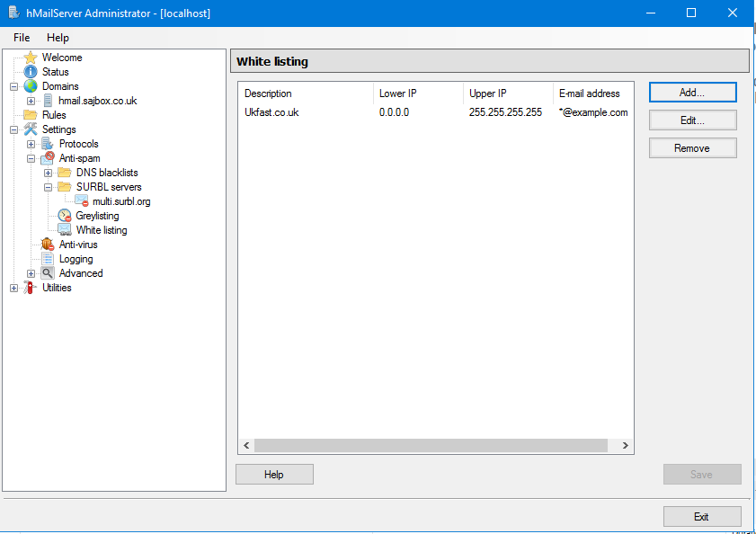Select the Greylisting clock icon
This screenshot has height=534, width=756.
(x=65, y=216)
